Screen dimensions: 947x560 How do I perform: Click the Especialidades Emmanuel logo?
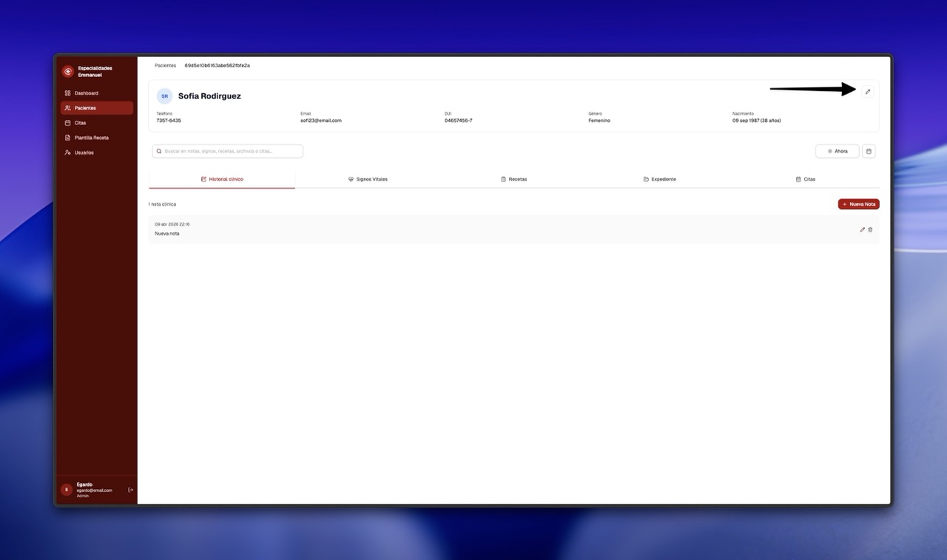coord(68,72)
